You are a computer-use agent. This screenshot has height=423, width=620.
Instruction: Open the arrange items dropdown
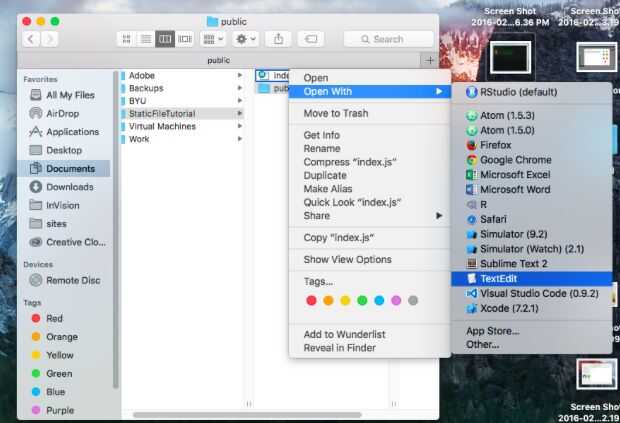click(213, 39)
